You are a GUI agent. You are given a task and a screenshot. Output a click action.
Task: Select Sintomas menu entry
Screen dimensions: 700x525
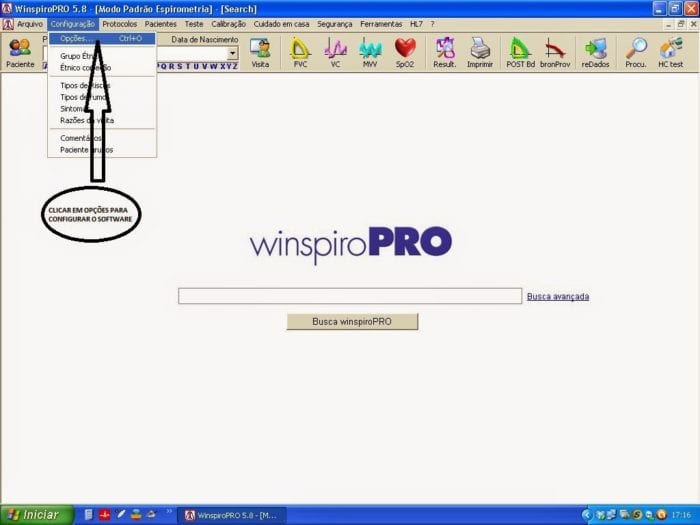click(x=102, y=108)
